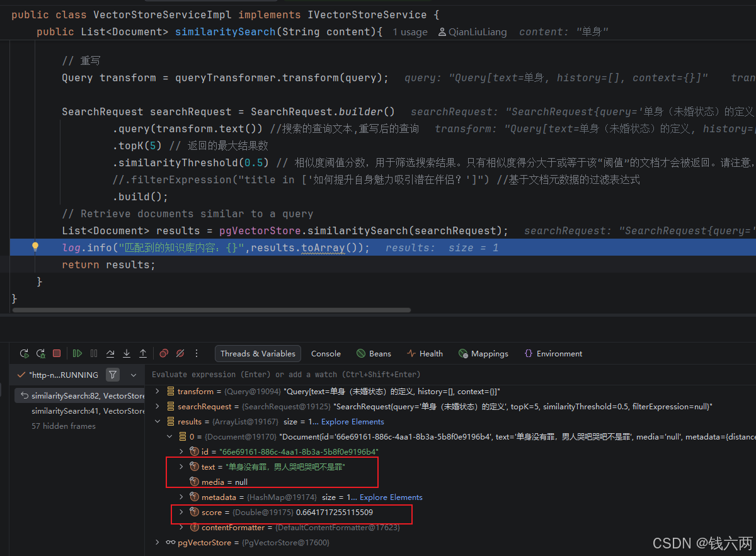Screen dimensions: 756x556
Task: Step out of the current method
Action: pyautogui.click(x=143, y=353)
